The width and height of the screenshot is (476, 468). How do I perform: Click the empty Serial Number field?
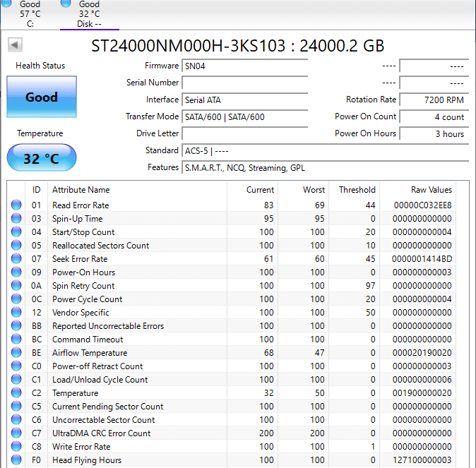coord(244,83)
